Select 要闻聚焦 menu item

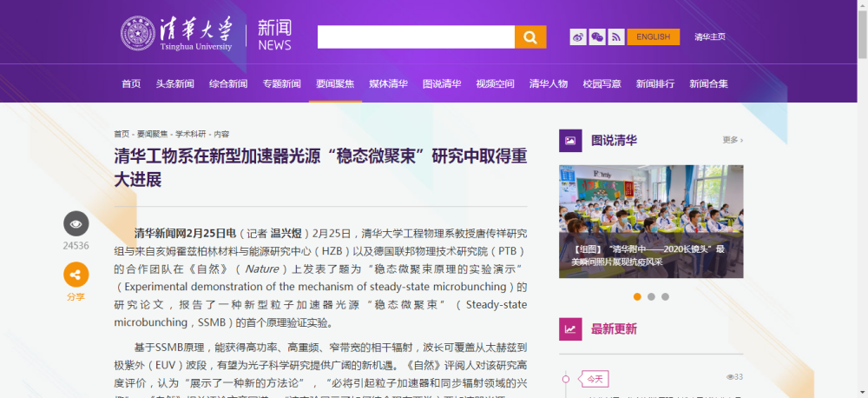[x=335, y=83]
